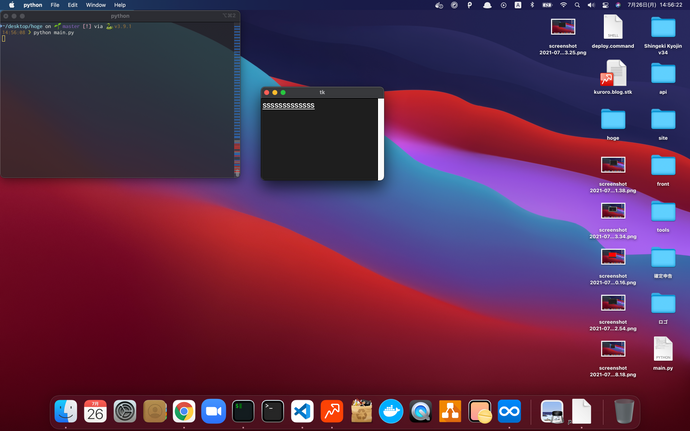The image size is (690, 431).
Task: Open Calendar showing 26 in Dock
Action: click(x=95, y=411)
